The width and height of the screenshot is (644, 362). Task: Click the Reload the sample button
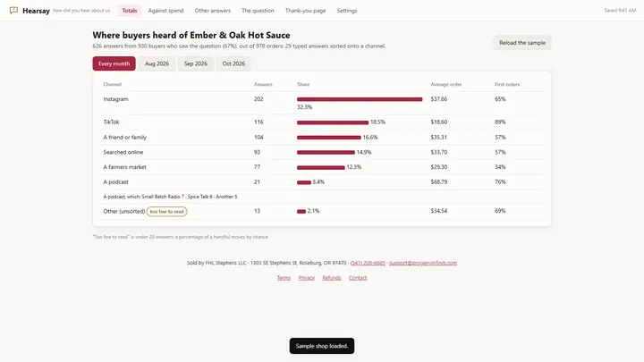[x=522, y=43]
